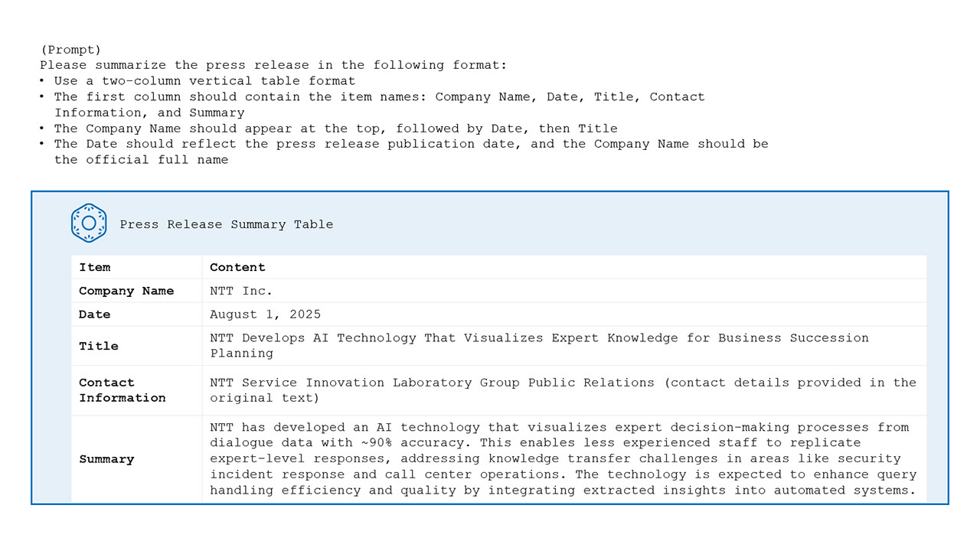Click the 'August 1, 2025' date value

(266, 315)
